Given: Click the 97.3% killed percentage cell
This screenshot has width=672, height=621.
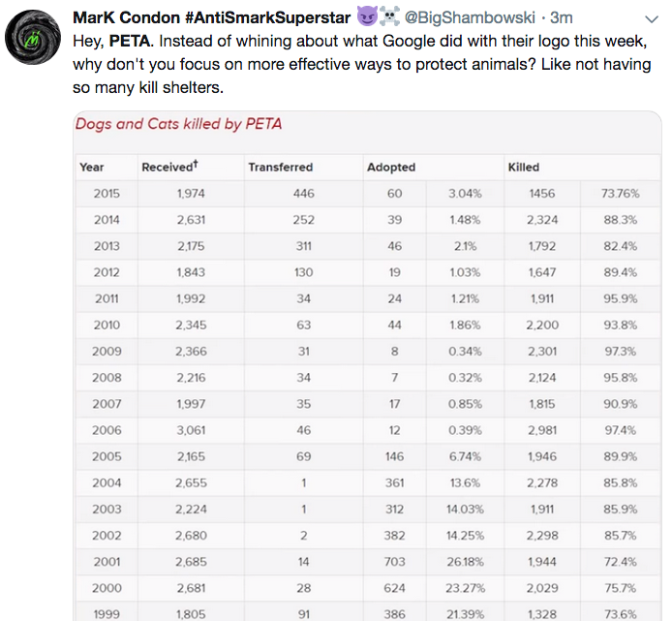Looking at the screenshot, I should click(x=621, y=351).
